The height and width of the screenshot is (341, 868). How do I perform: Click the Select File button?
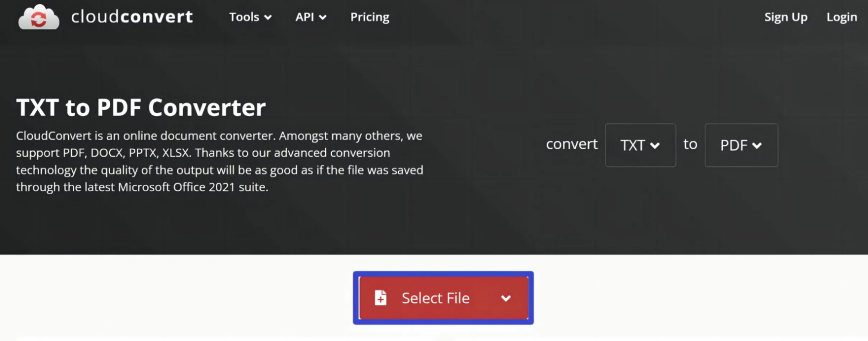click(x=435, y=298)
